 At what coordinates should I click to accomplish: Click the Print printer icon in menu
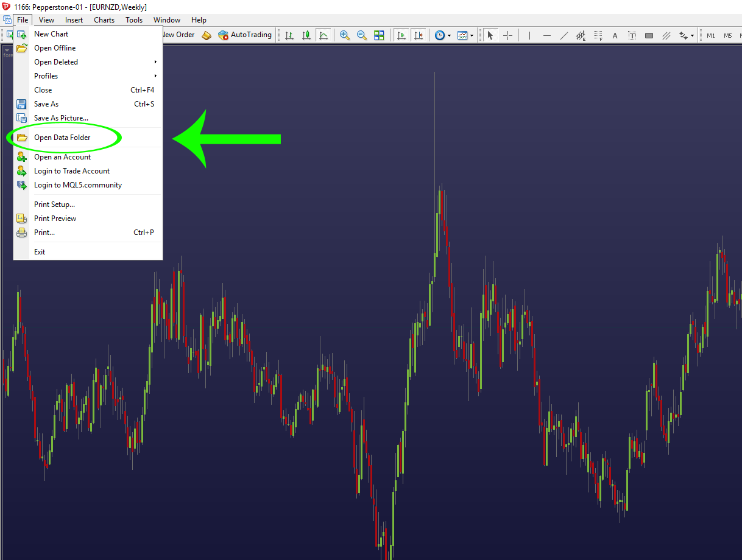[x=22, y=233]
